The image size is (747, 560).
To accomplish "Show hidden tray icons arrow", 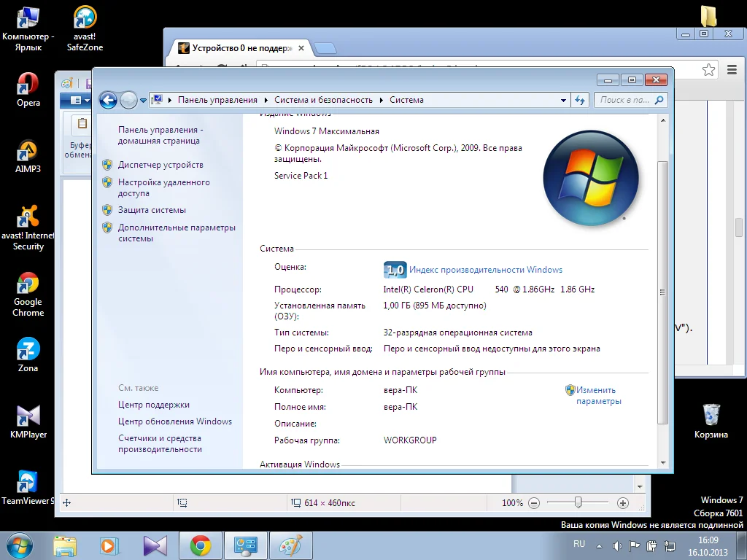I will coord(600,545).
